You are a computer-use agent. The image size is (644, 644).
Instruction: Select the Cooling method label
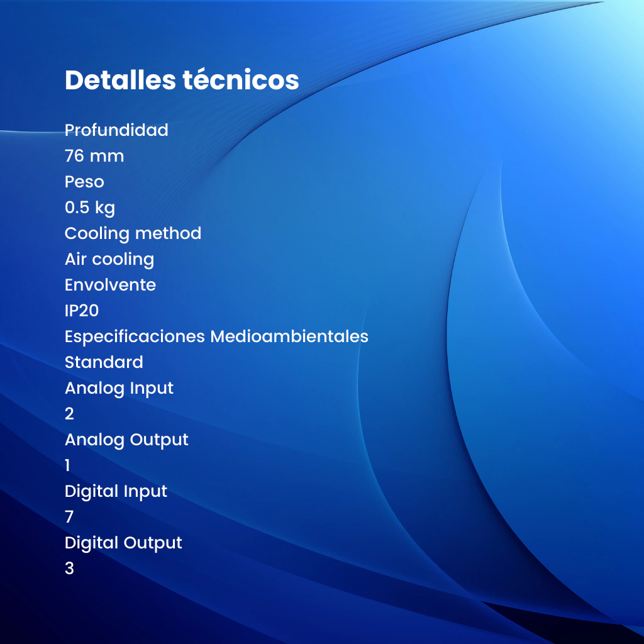[133, 233]
